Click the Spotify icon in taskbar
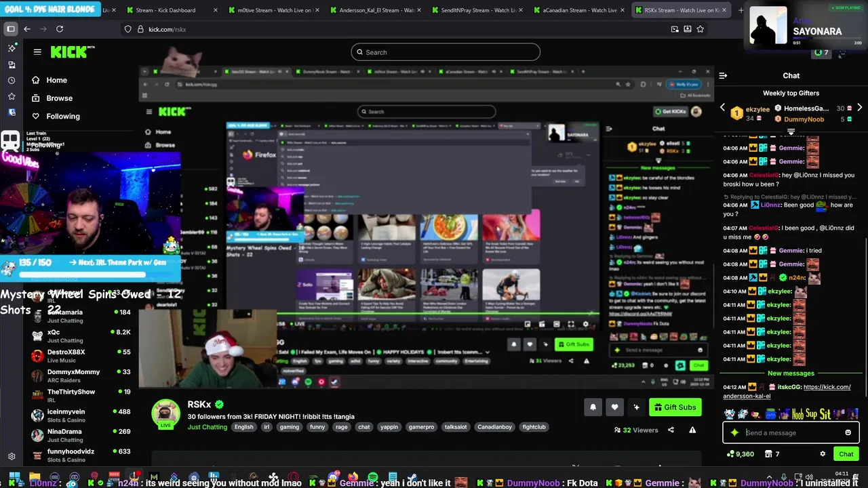 (x=373, y=478)
